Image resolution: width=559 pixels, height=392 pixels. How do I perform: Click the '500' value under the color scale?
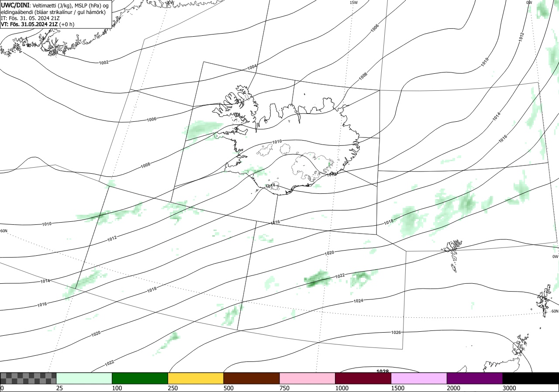click(228, 388)
